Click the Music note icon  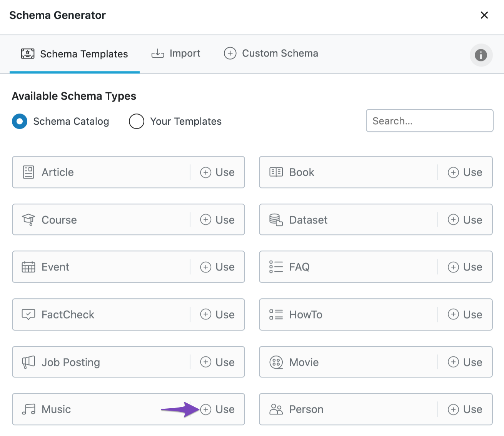28,409
